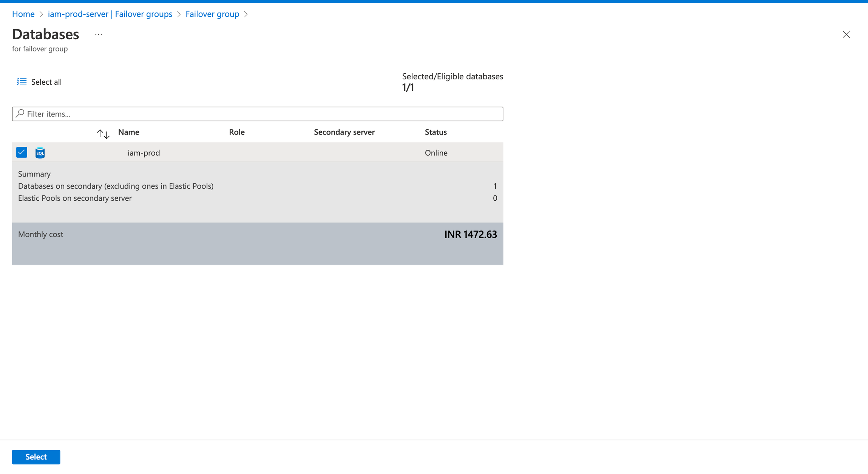Click the filter magnifier icon
Viewport: 868px width, 474px height.
[x=20, y=113]
